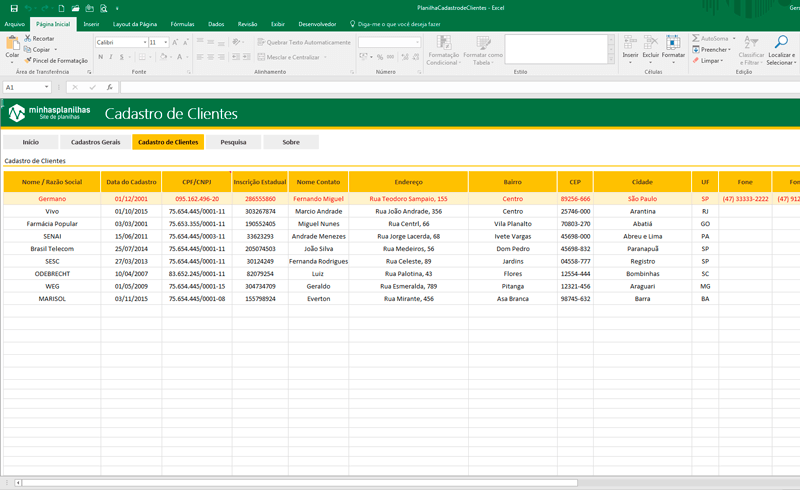
Task: Click the Excluir cells icon
Action: 651,42
